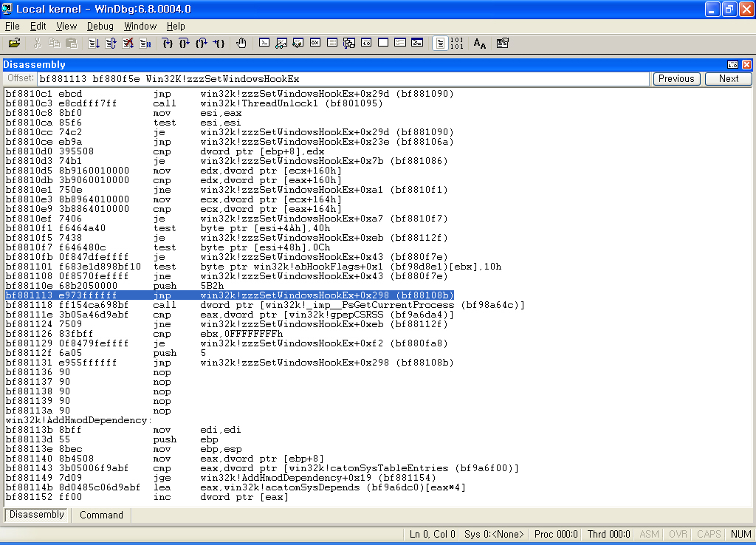The width and height of the screenshot is (756, 545).
Task: Click the Step Over braces icon
Action: [x=184, y=44]
